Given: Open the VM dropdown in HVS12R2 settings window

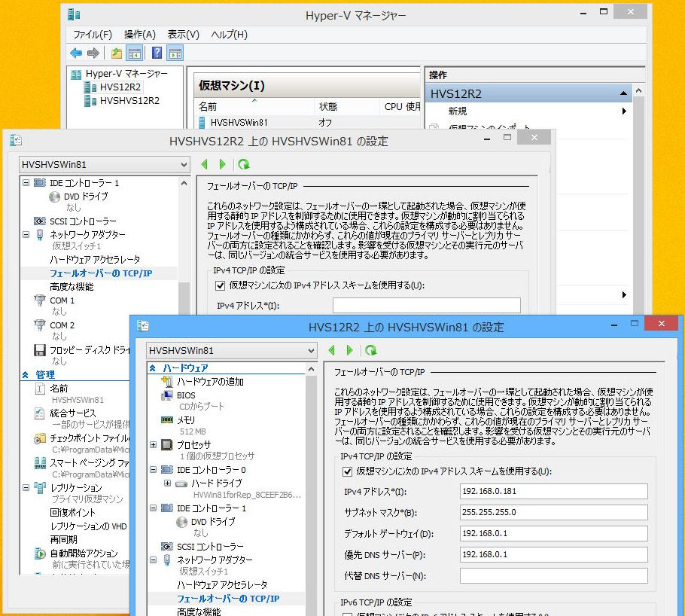Looking at the screenshot, I should (311, 351).
